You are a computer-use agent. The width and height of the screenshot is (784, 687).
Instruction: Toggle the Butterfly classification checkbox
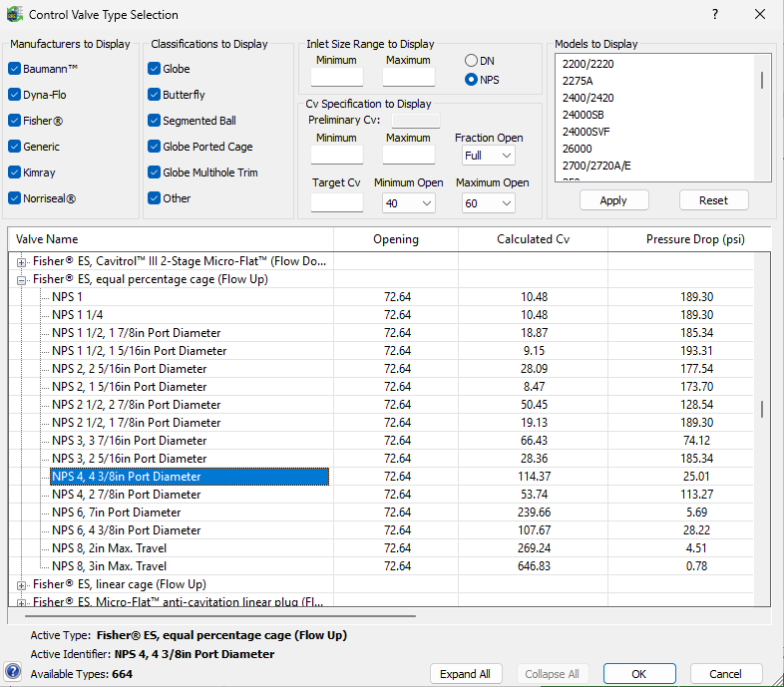pos(154,95)
